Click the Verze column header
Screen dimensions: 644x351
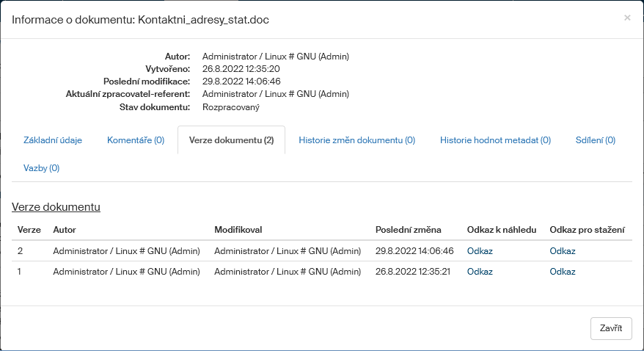(x=29, y=230)
